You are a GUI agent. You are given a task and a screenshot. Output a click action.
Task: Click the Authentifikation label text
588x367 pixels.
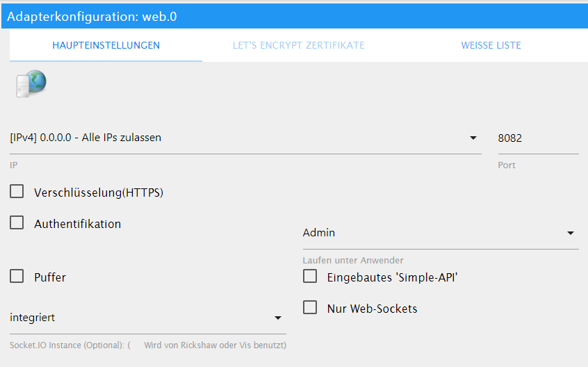(x=78, y=224)
